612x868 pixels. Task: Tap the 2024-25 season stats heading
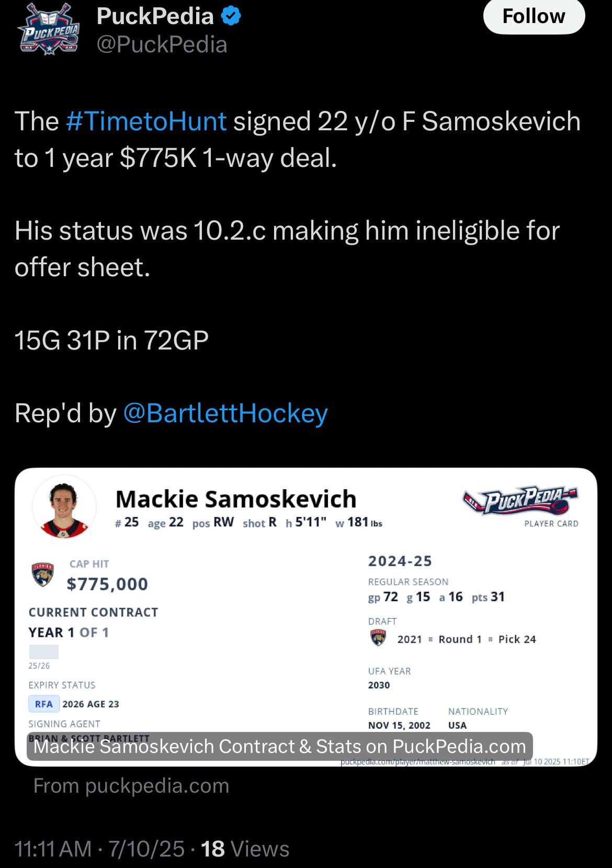tap(400, 561)
